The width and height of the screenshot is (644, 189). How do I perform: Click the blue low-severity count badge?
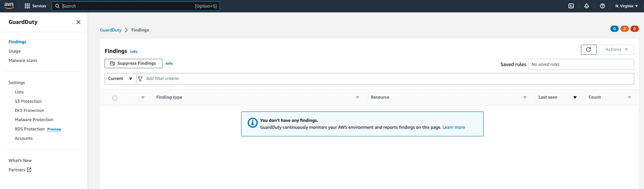tap(615, 29)
